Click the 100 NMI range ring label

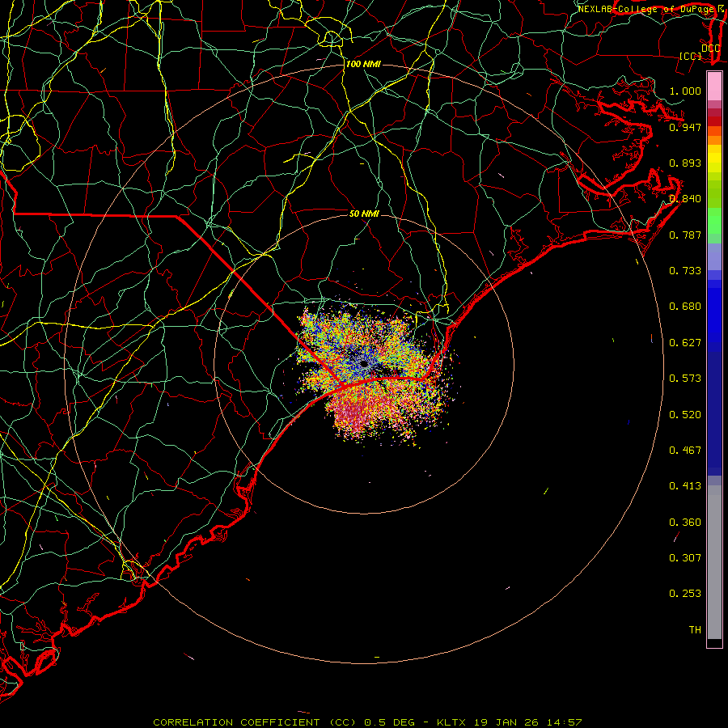pos(363,64)
